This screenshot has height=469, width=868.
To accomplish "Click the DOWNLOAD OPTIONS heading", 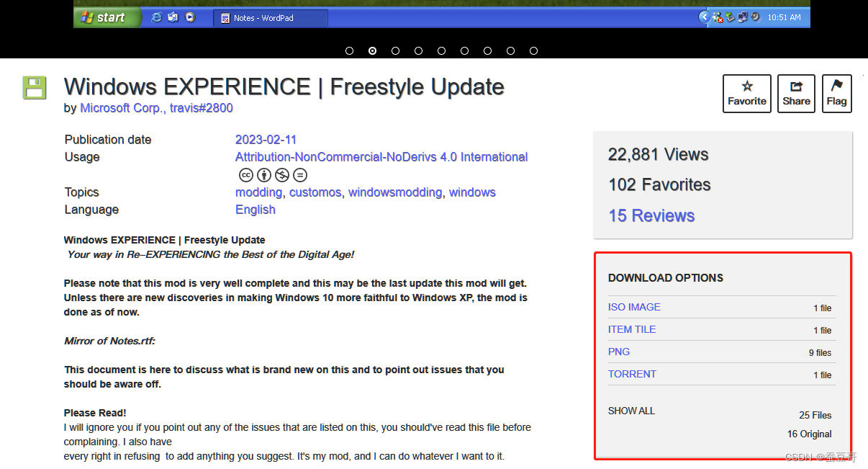I will [666, 277].
